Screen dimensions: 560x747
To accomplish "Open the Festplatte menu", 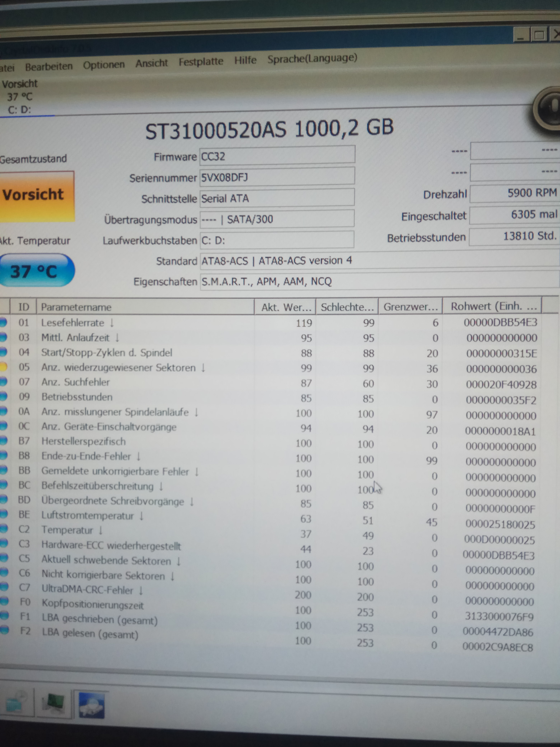I will tap(201, 61).
